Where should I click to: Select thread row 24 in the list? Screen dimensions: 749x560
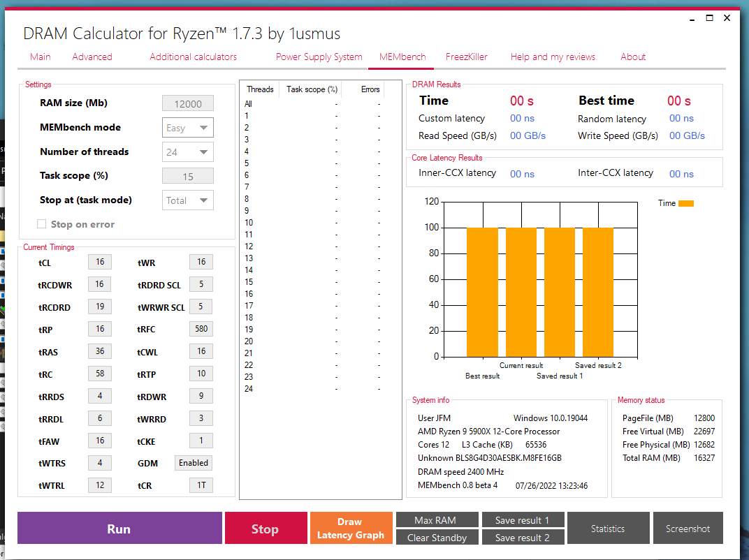point(313,389)
